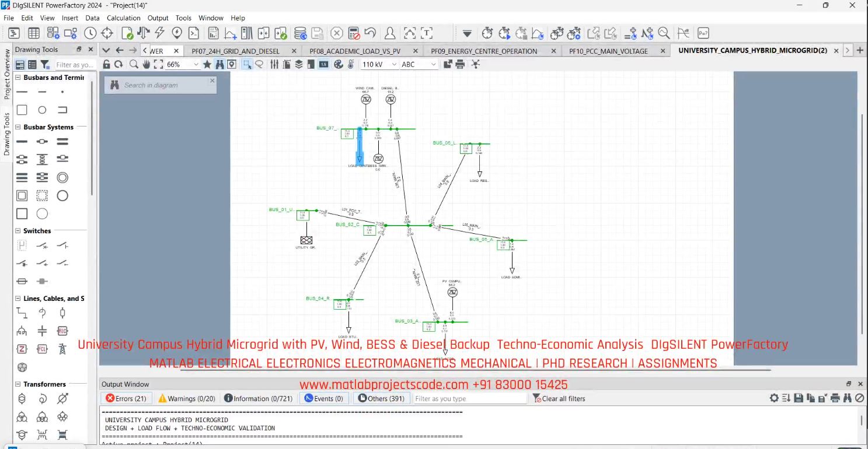This screenshot has width=868, height=449.
Task: Select the hand pan tool
Action: point(146,64)
